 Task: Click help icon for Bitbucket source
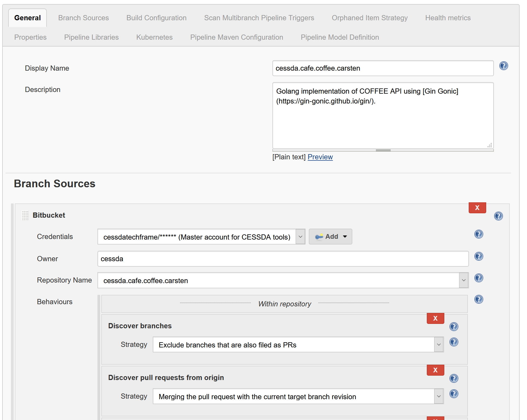click(x=498, y=216)
